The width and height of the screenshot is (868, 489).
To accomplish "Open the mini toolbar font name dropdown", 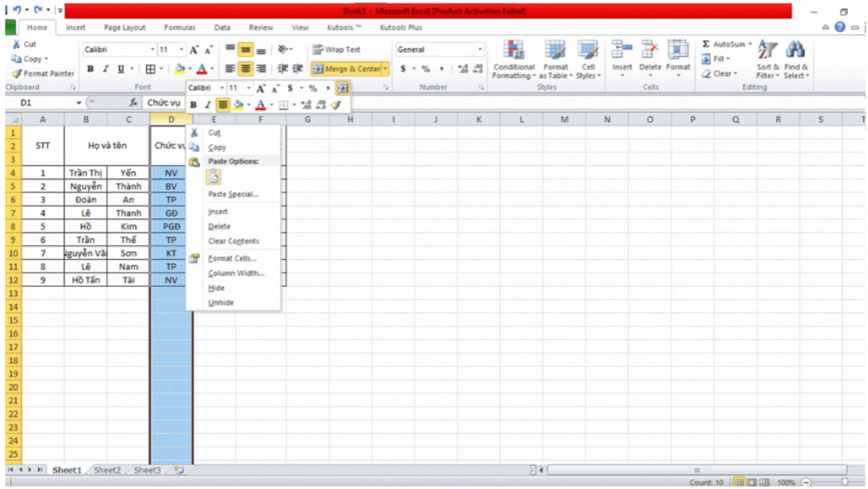I will click(222, 88).
